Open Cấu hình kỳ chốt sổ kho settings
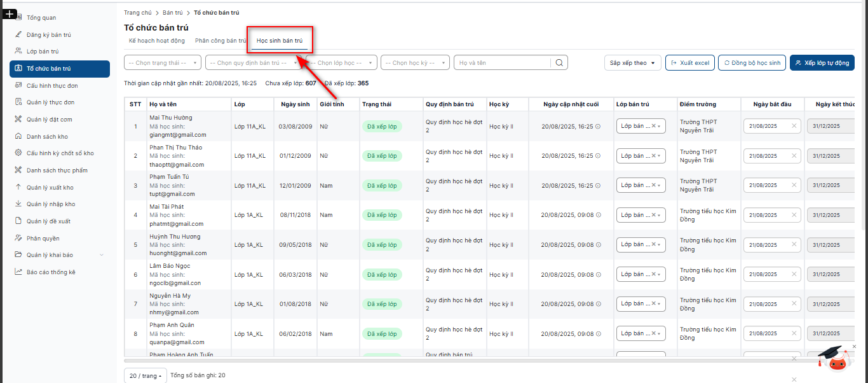The image size is (868, 383). point(60,153)
